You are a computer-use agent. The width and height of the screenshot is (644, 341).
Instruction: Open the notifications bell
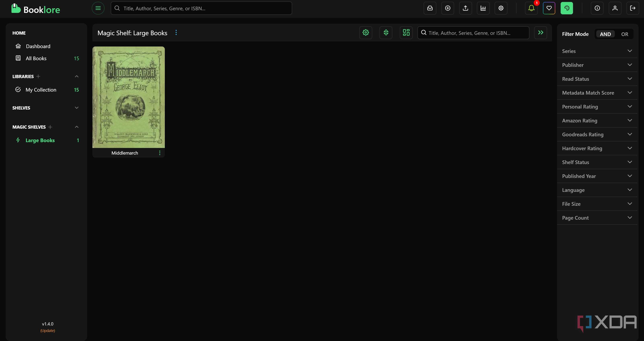[531, 8]
